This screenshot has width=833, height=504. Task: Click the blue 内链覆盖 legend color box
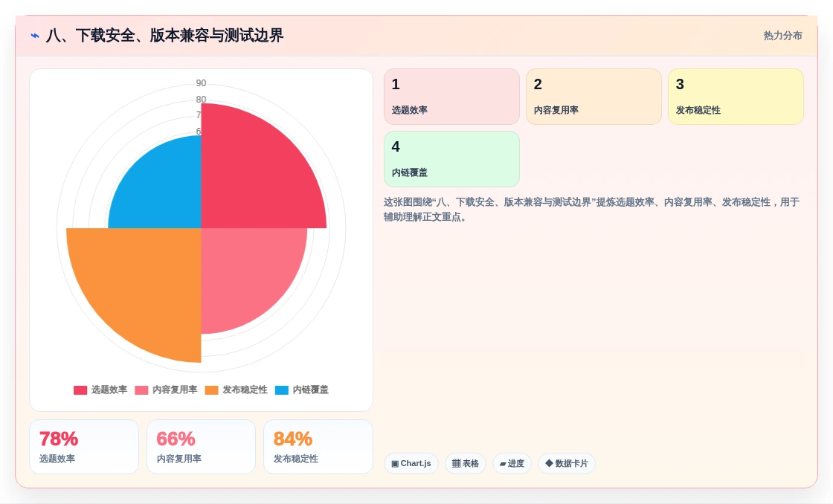282,390
